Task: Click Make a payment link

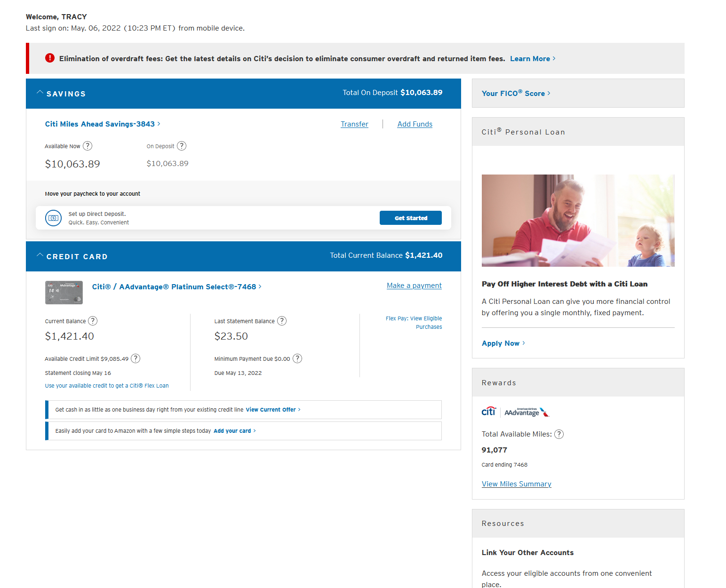Action: coord(414,286)
